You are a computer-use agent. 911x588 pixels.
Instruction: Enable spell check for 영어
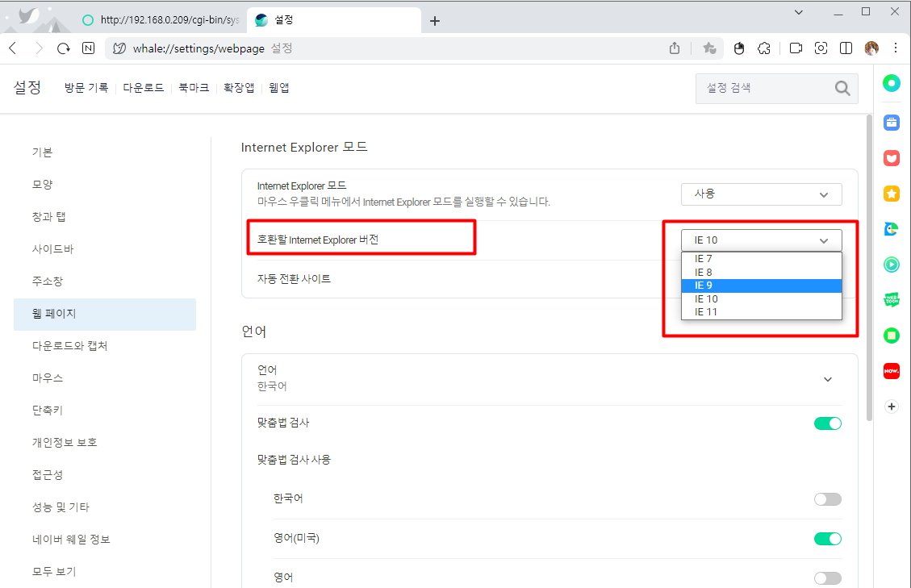coord(827,578)
